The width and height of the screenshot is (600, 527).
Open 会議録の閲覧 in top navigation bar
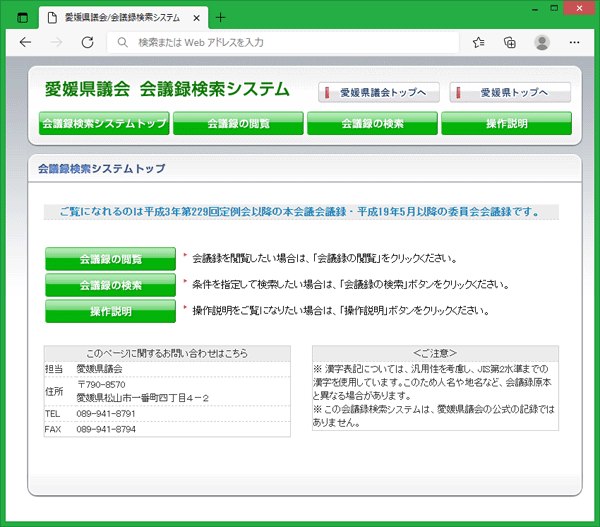(238, 123)
